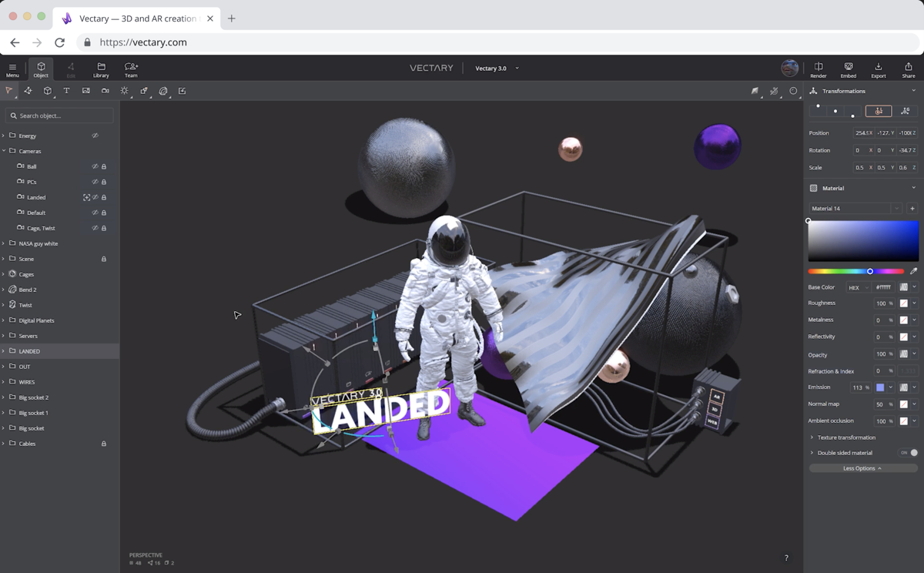Click the image tool icon in the toolbar
This screenshot has height=573, width=924.
(85, 91)
